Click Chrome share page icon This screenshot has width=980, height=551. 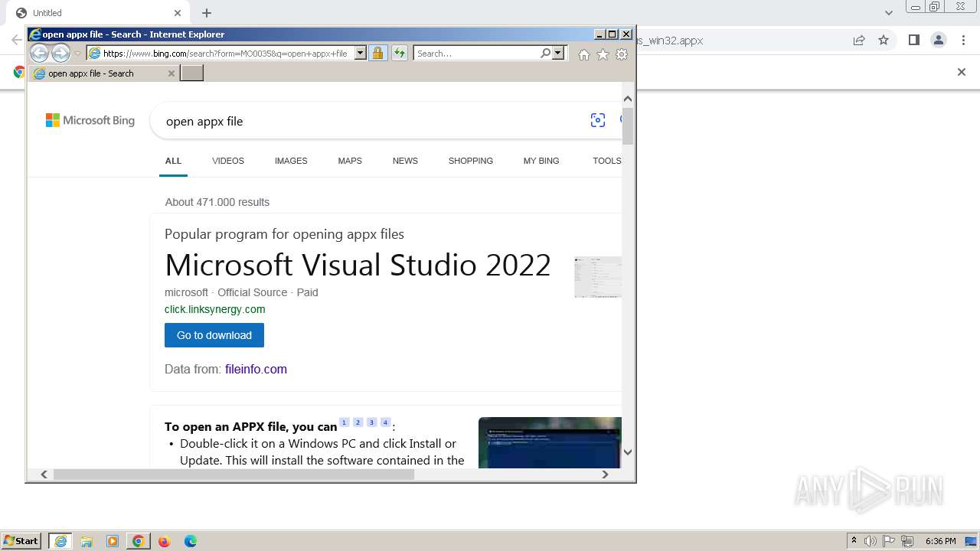pyautogui.click(x=859, y=40)
